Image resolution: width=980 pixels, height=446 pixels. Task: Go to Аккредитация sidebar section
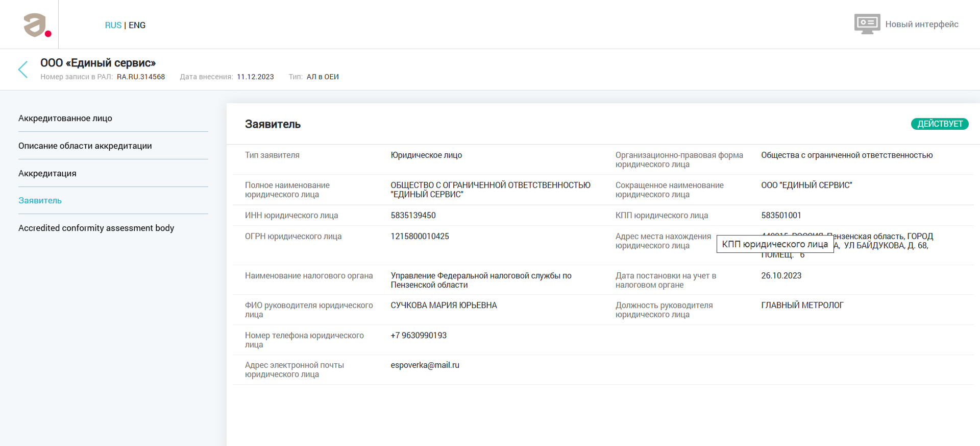(47, 173)
